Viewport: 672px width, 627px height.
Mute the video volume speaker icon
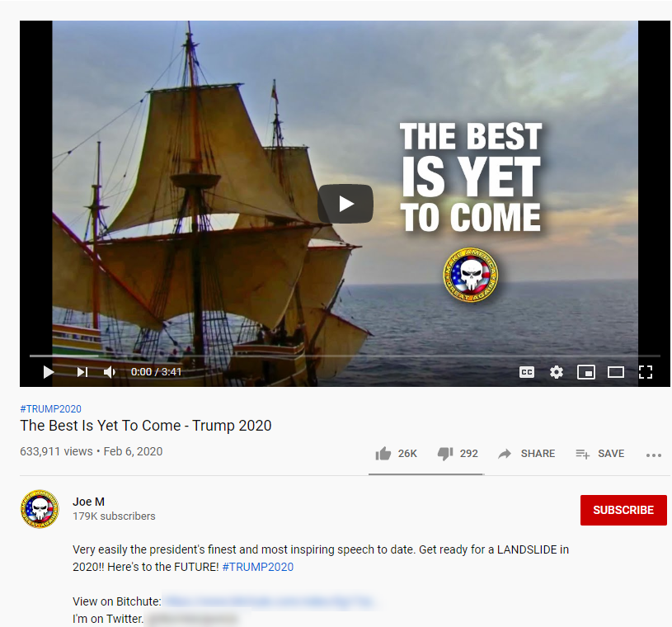(110, 372)
